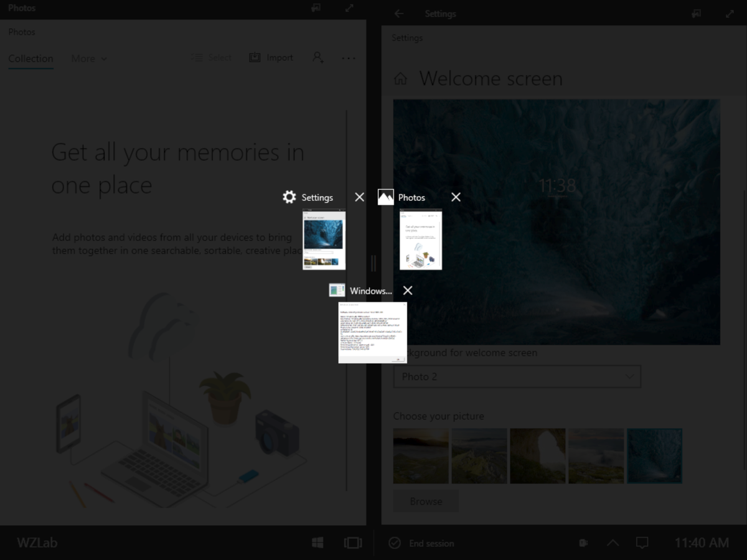Click the home icon beside Welcome screen
This screenshot has height=560, width=747.
pos(401,79)
